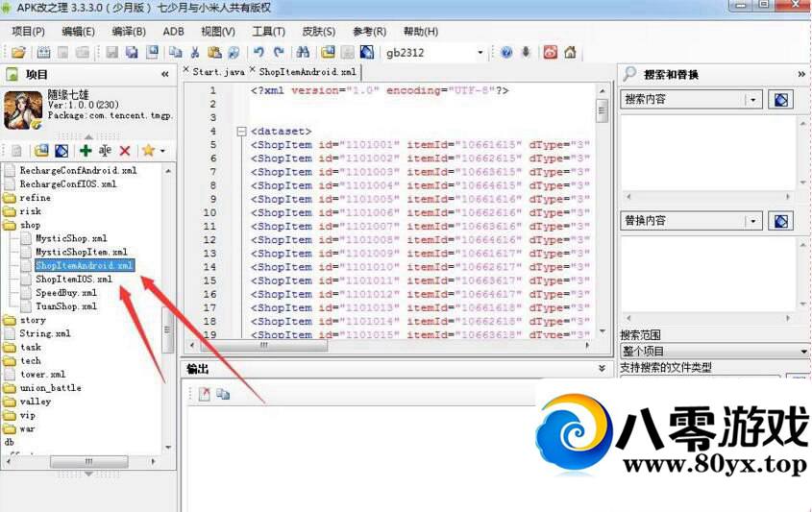
Task: Collapse the dataset node in the XML editor
Action: (x=240, y=131)
